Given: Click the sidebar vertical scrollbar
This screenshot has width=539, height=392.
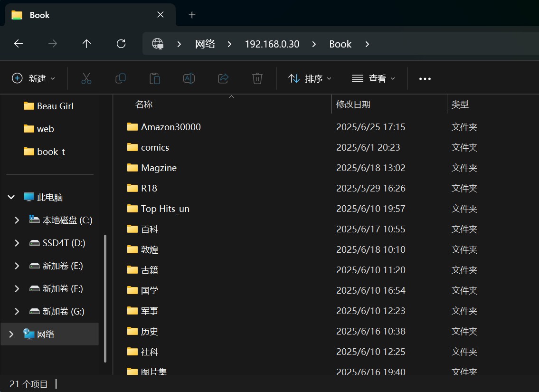Looking at the screenshot, I should [x=105, y=298].
